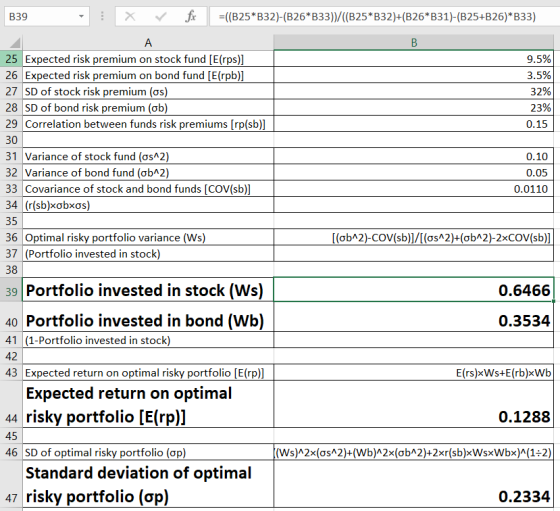Click the 0.3534 Wb value cell
The image size is (560, 511).
click(414, 317)
